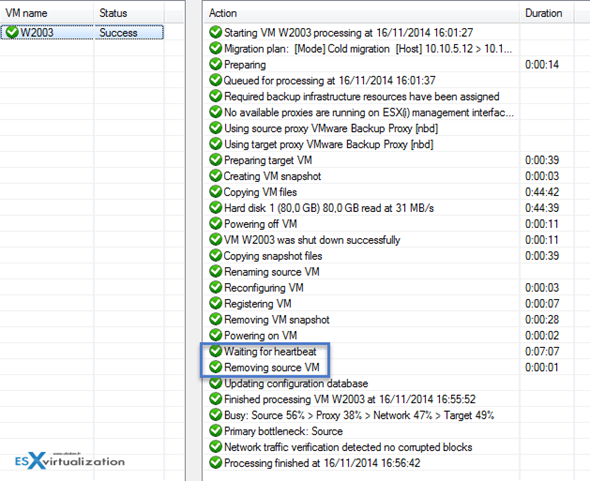The image size is (590, 481).
Task: Click check icon for Removing VM snapshot
Action: [216, 319]
